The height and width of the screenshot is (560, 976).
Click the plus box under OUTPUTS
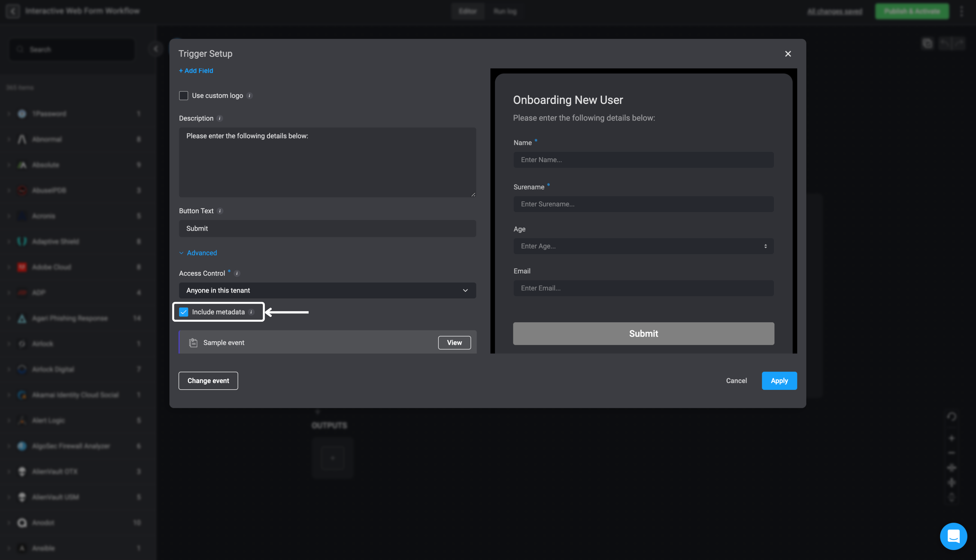point(332,458)
